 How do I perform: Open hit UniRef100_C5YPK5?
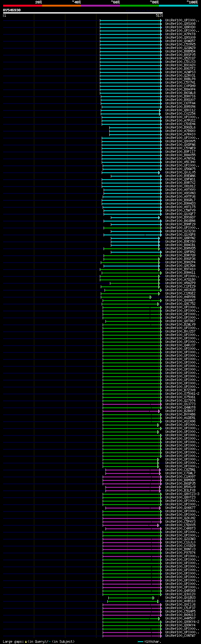pos(180,45)
